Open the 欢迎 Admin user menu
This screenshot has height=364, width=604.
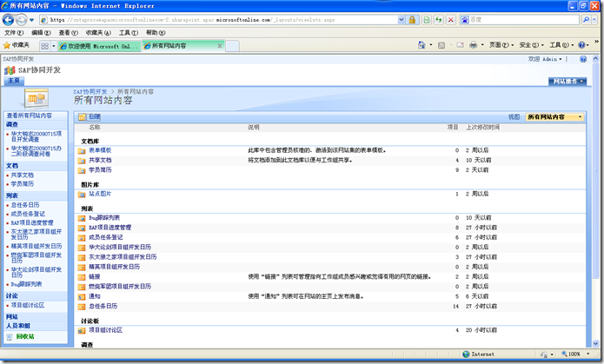click(545, 59)
